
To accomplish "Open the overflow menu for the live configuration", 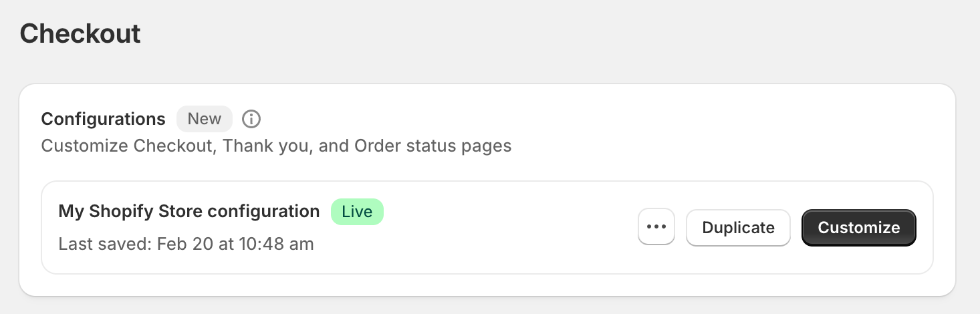I will (x=656, y=227).
